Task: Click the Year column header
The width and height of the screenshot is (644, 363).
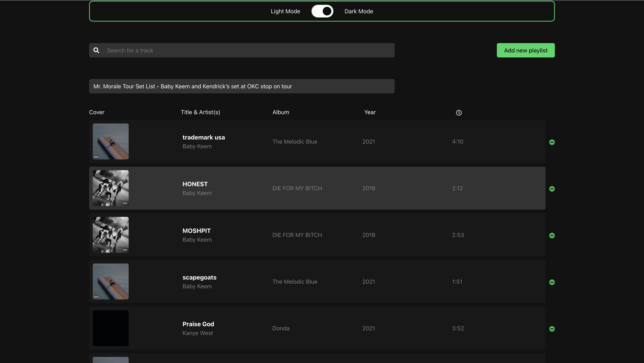Action: 369,112
